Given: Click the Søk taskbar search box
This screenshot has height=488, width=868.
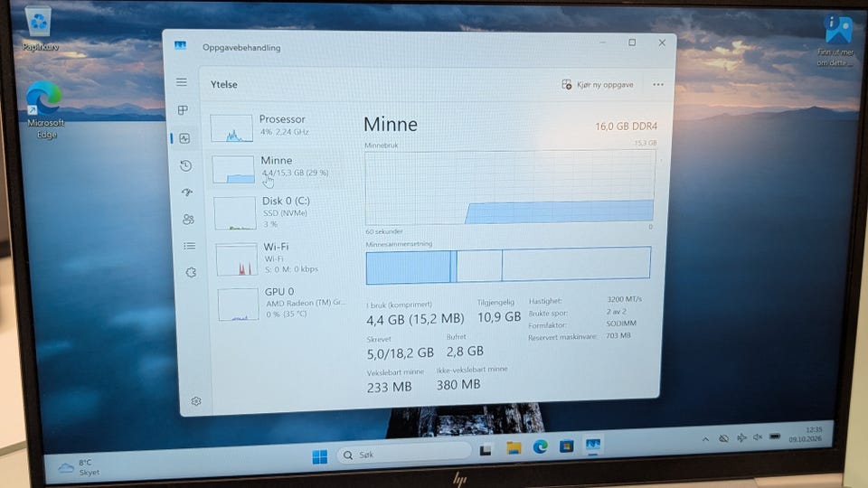Looking at the screenshot, I should tap(405, 455).
